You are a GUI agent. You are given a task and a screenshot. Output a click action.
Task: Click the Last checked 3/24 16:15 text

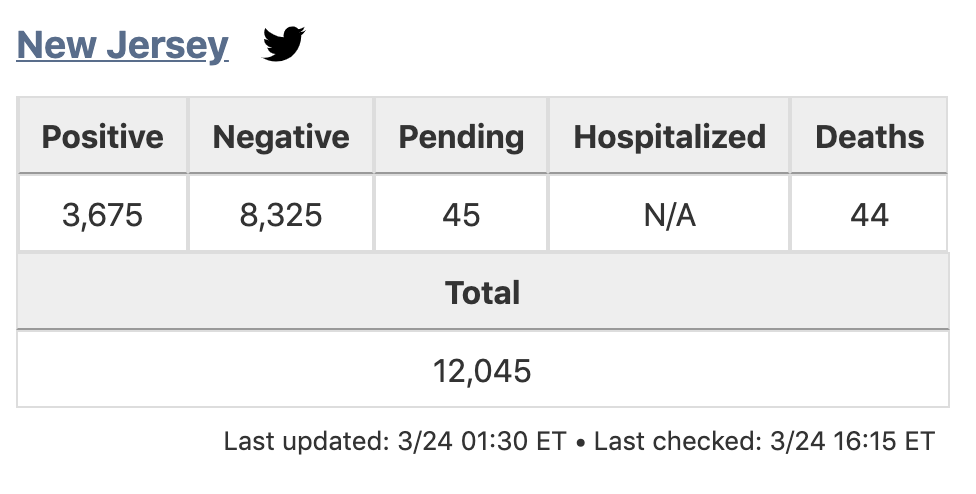(x=764, y=441)
